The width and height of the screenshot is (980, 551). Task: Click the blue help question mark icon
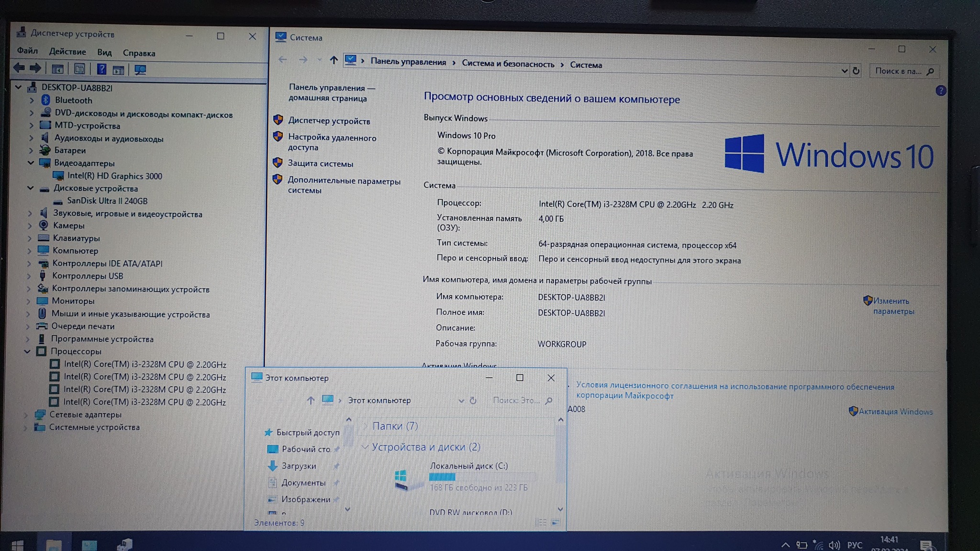pos(940,91)
